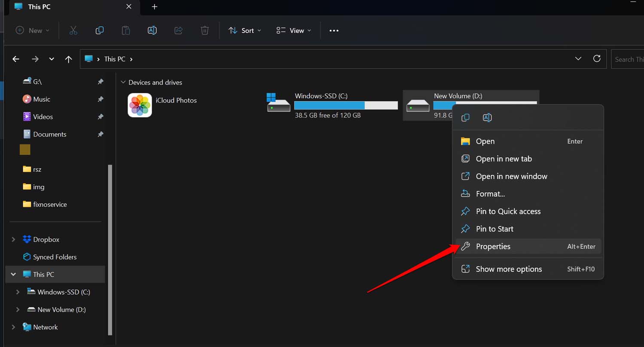Screen dimensions: 644x347
Task: Go up one folder level
Action: pos(68,59)
